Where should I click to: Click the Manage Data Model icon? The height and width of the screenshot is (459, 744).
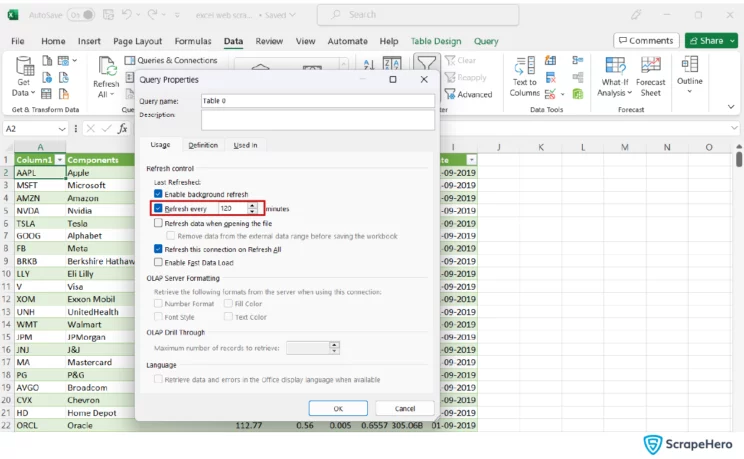(577, 94)
